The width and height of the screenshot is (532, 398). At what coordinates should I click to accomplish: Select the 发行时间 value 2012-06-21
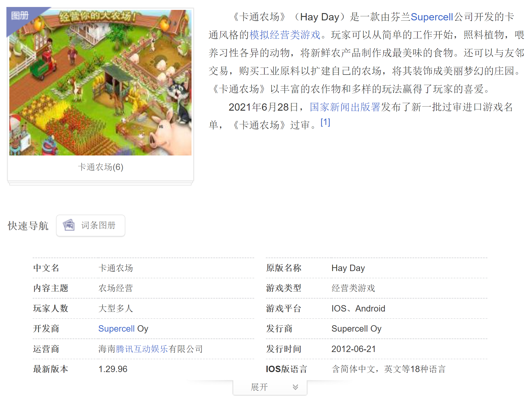[x=354, y=349]
